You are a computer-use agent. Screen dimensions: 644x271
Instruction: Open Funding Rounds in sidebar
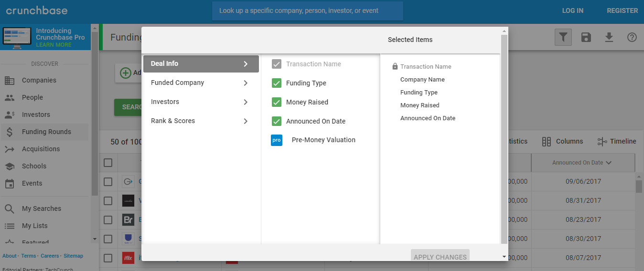(46, 132)
